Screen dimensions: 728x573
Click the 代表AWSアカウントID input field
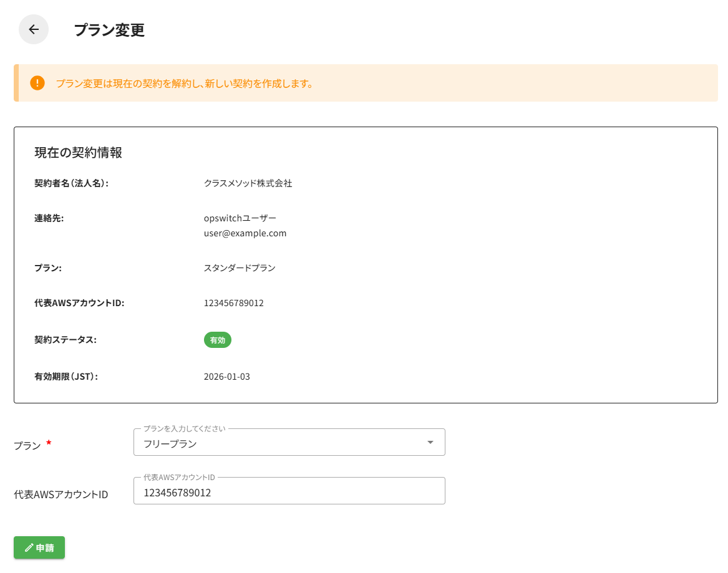[x=289, y=493]
